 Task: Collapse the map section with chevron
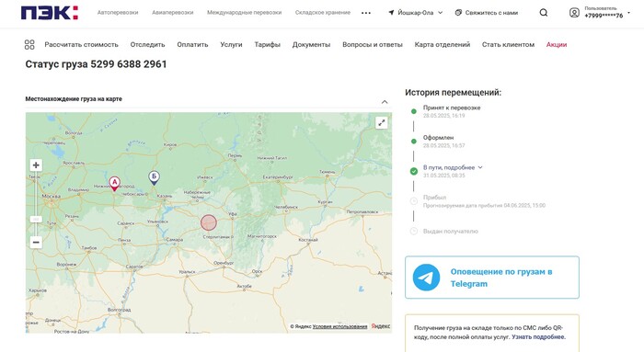pyautogui.click(x=385, y=102)
